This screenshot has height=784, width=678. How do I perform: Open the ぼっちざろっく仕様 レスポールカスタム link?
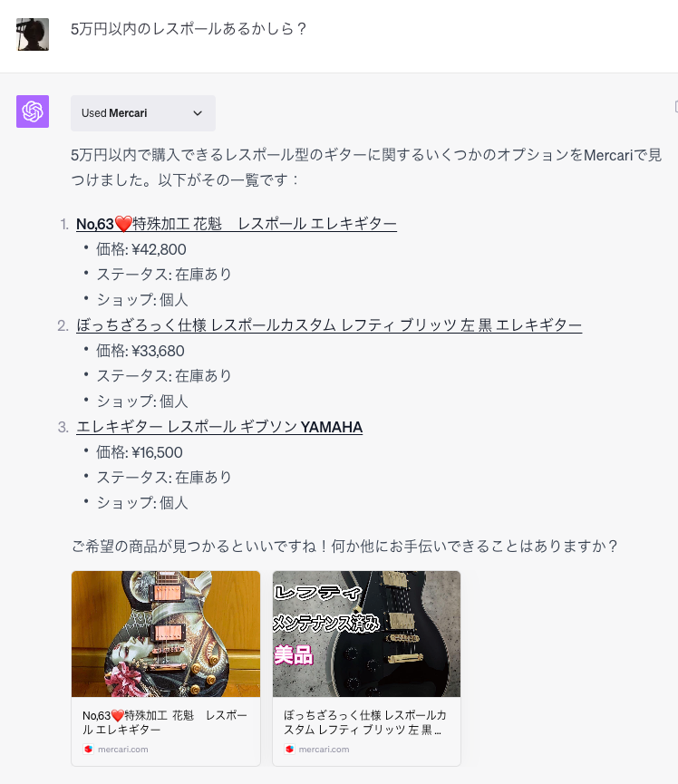click(x=329, y=325)
